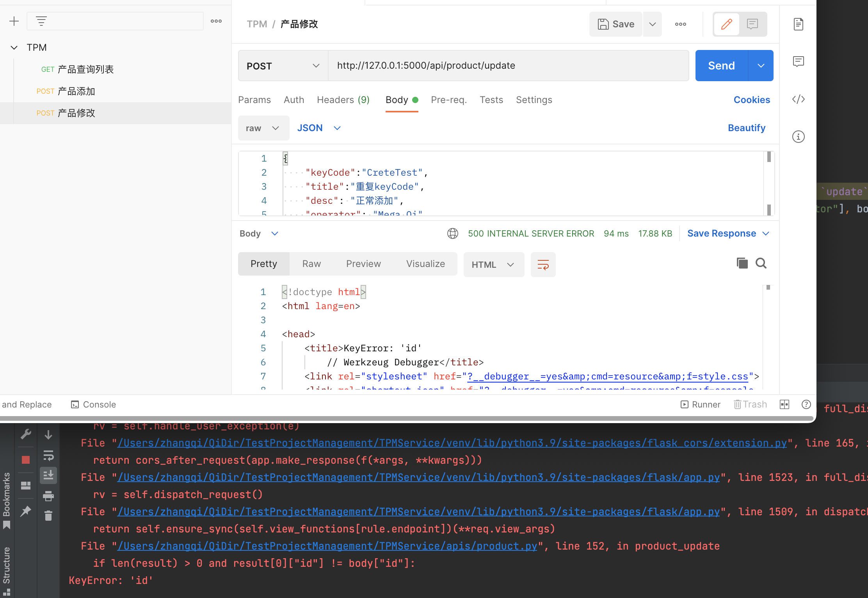Copy response using the copy icon
Viewport: 868px width, 598px height.
click(x=742, y=263)
